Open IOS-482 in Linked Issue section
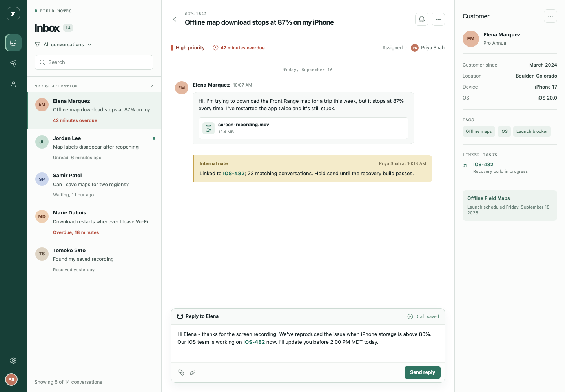The width and height of the screenshot is (565, 392). (x=483, y=165)
